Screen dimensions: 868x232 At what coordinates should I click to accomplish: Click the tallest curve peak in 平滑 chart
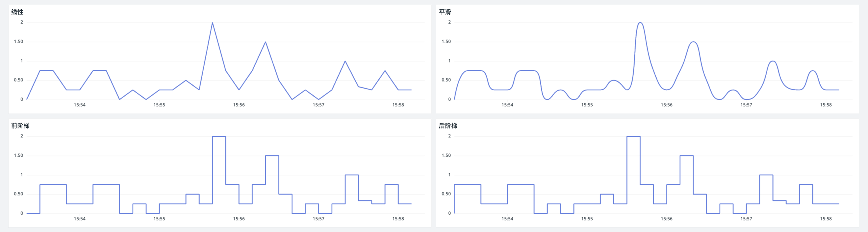pos(640,23)
